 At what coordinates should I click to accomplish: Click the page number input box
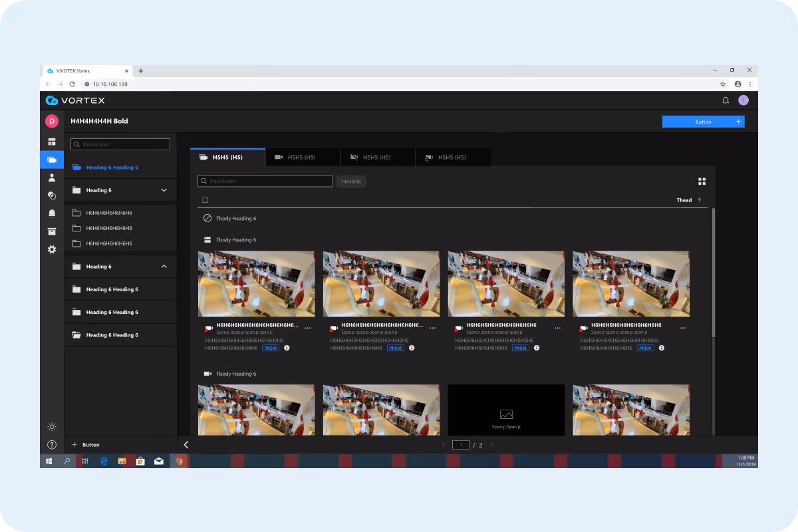[461, 445]
